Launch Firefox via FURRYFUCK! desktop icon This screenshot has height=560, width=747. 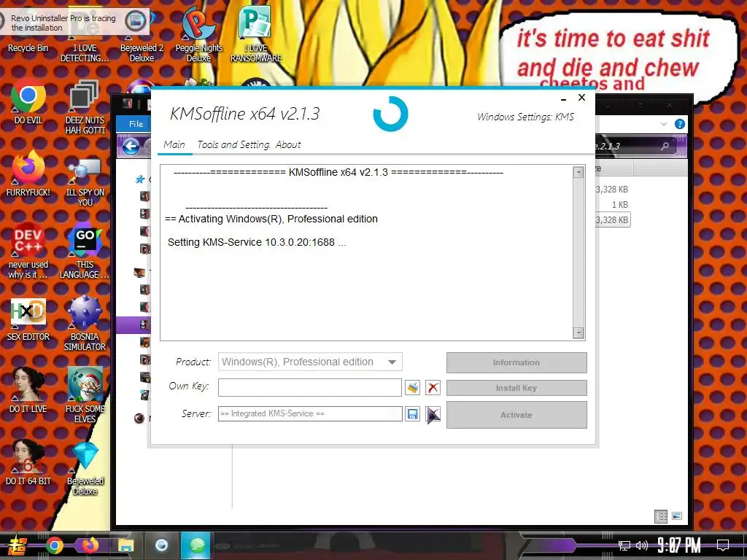point(28,174)
